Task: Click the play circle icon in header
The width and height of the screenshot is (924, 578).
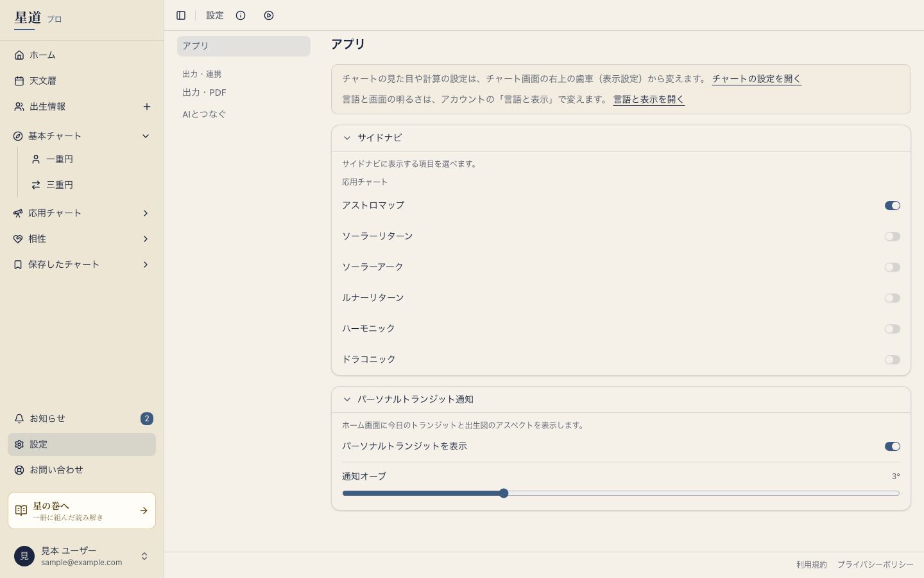Action: (269, 15)
